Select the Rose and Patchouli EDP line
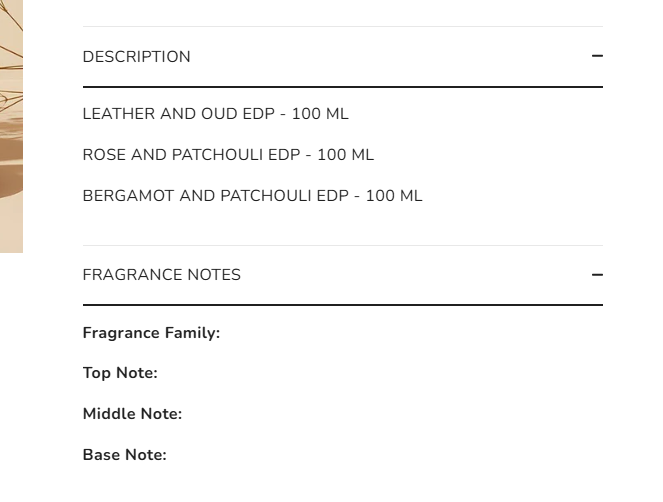 pyautogui.click(x=228, y=155)
